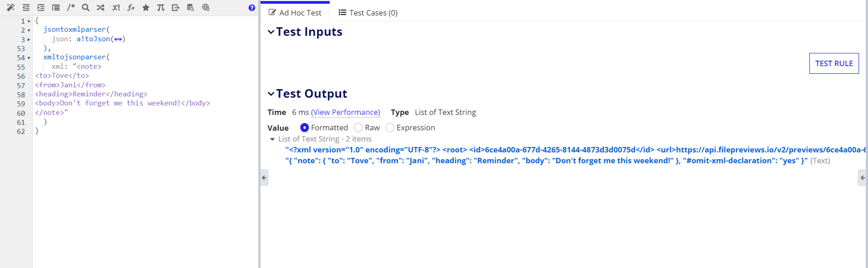This screenshot has height=268, width=868.
Task: Click the 'List of Text String' type value
Action: (x=445, y=112)
